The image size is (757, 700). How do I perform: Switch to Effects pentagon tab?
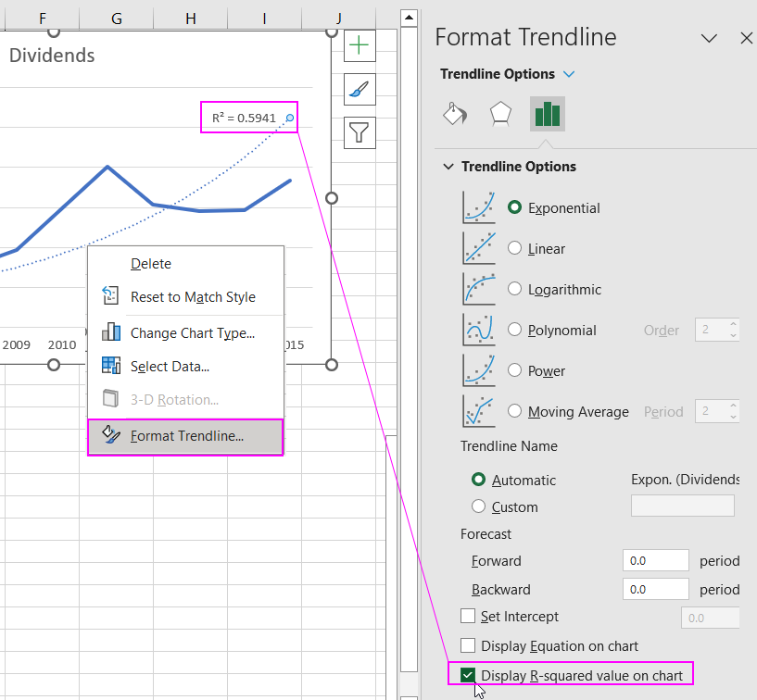[500, 114]
